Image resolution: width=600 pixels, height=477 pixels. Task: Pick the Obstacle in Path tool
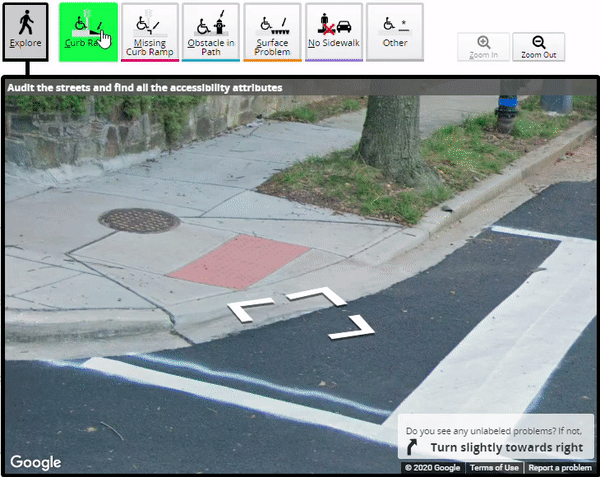[x=210, y=30]
